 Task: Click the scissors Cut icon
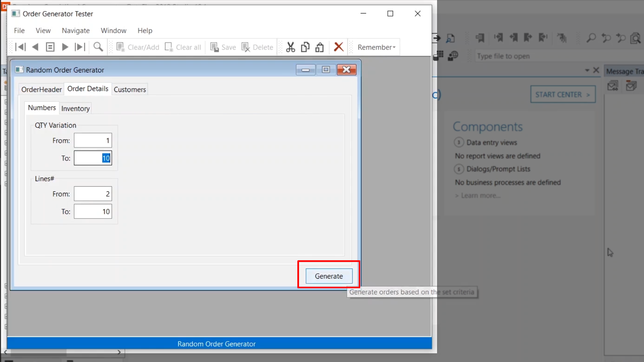click(290, 47)
